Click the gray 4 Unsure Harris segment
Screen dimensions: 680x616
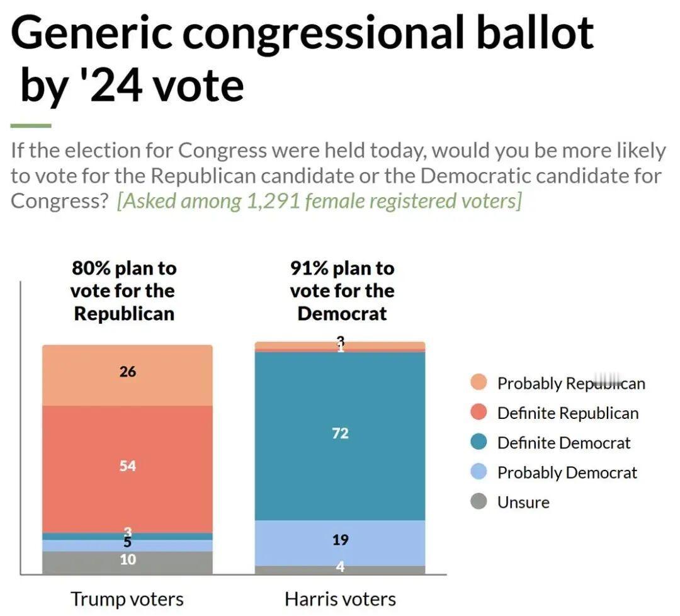coord(340,570)
